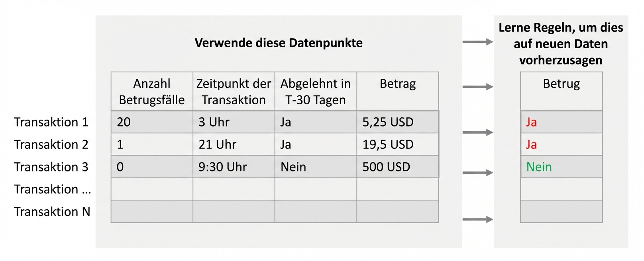The width and height of the screenshot is (644, 261).
Task: Click the "Transaktion 1" row label
Action: click(51, 122)
